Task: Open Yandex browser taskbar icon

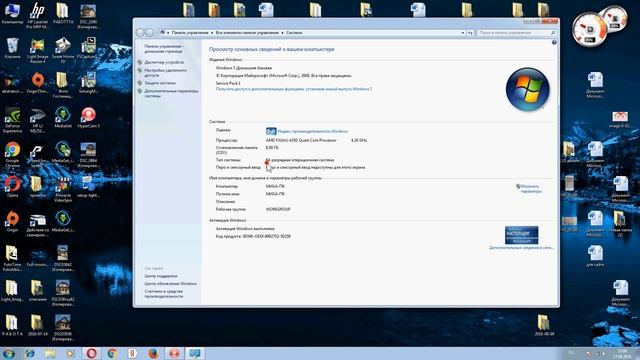Action: pyautogui.click(x=133, y=353)
